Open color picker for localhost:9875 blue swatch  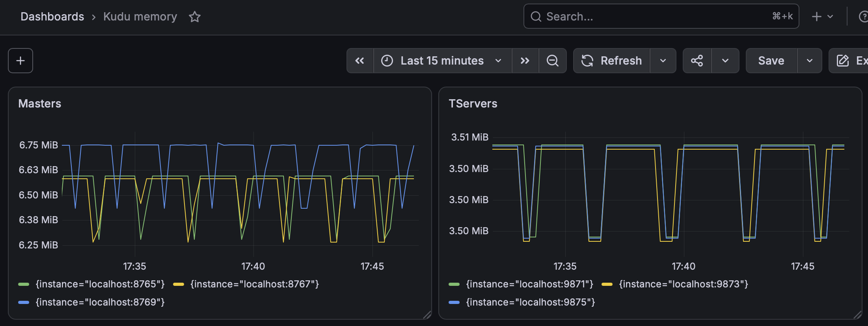tap(454, 302)
